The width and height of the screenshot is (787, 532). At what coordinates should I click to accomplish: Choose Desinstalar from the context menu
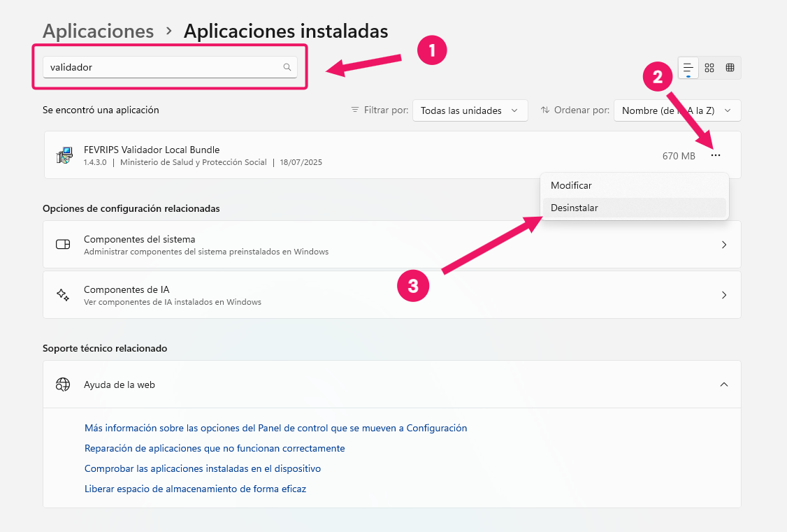coord(575,208)
